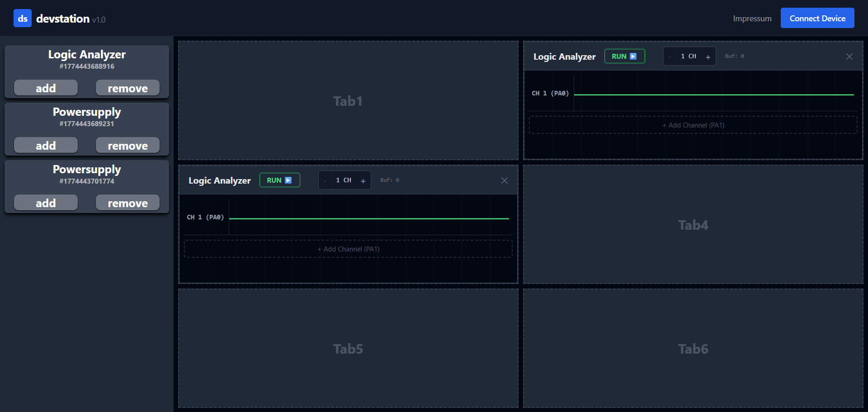Click CH 1 (PA0) waveform in top-right analyzer
The image size is (868, 412).
click(x=713, y=95)
